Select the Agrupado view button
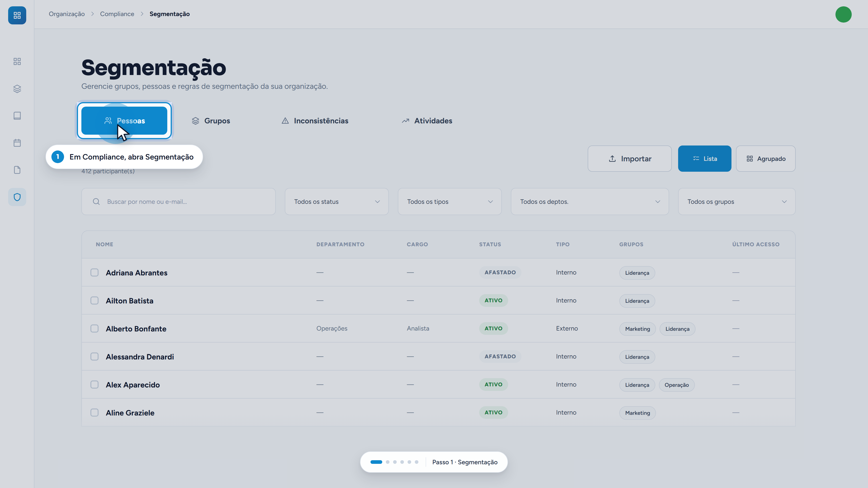The height and width of the screenshot is (488, 868). [x=766, y=159]
